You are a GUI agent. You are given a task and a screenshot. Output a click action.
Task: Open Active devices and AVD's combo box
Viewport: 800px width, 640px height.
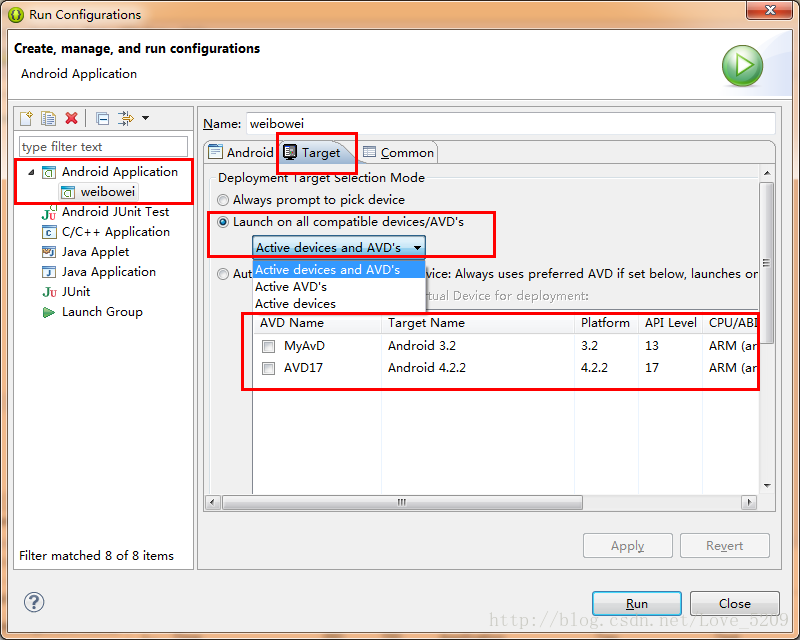(339, 247)
